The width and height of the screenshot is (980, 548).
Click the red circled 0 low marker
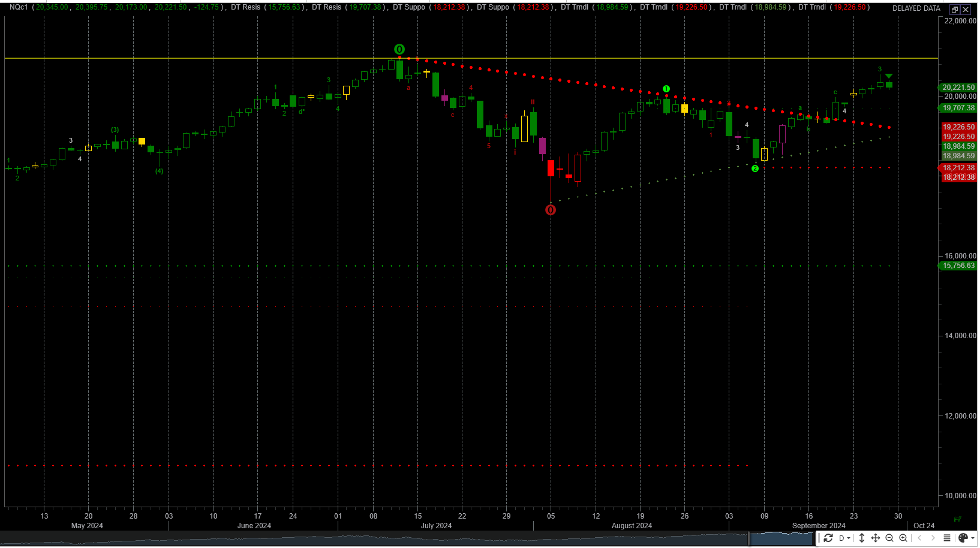click(x=551, y=210)
